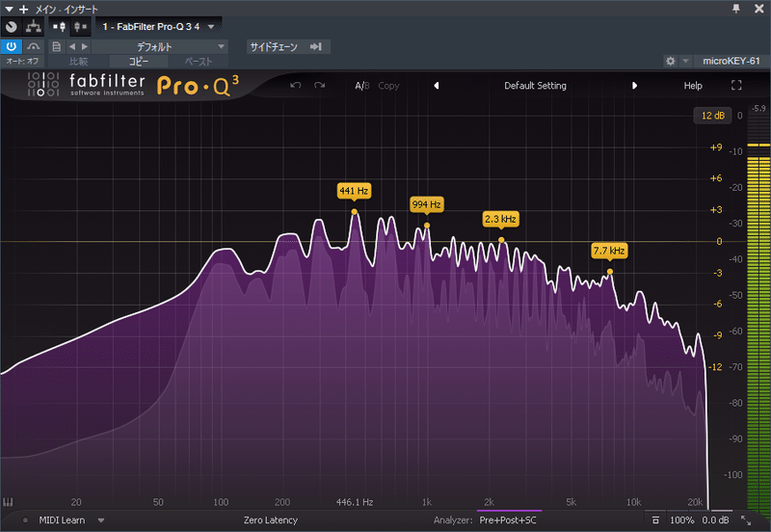The image size is (771, 532).
Task: Go to next host preset
Action: click(x=85, y=46)
